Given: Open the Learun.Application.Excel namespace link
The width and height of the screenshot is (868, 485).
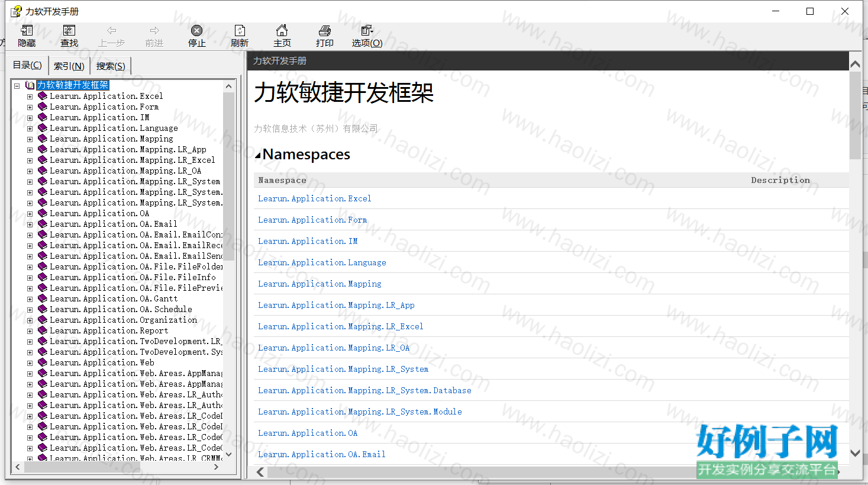Looking at the screenshot, I should [315, 198].
